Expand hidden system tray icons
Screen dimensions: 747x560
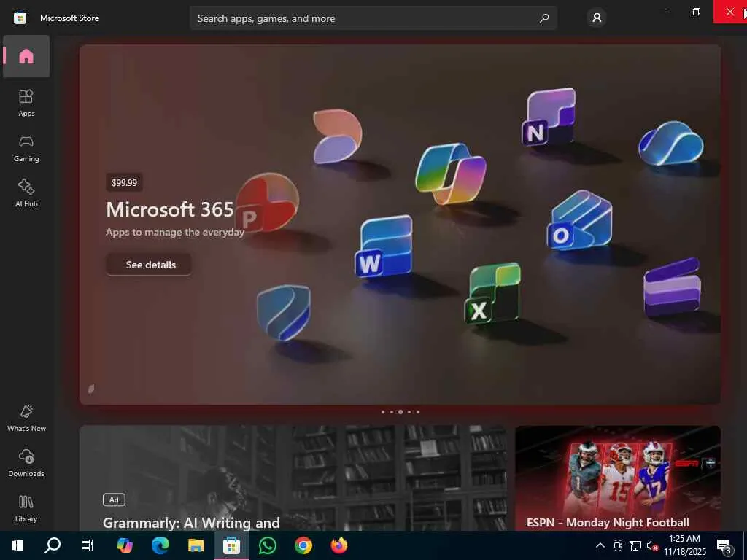coord(600,545)
